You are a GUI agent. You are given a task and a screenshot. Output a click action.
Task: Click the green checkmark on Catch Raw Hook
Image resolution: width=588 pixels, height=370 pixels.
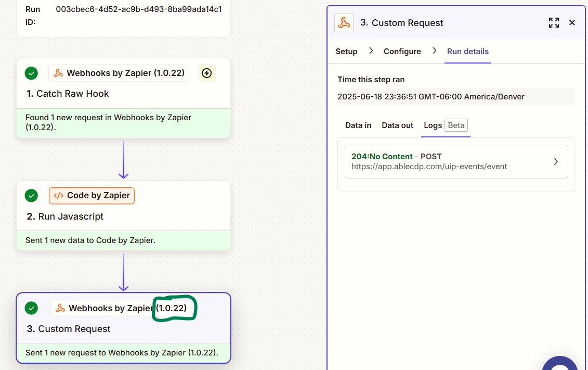pyautogui.click(x=31, y=73)
